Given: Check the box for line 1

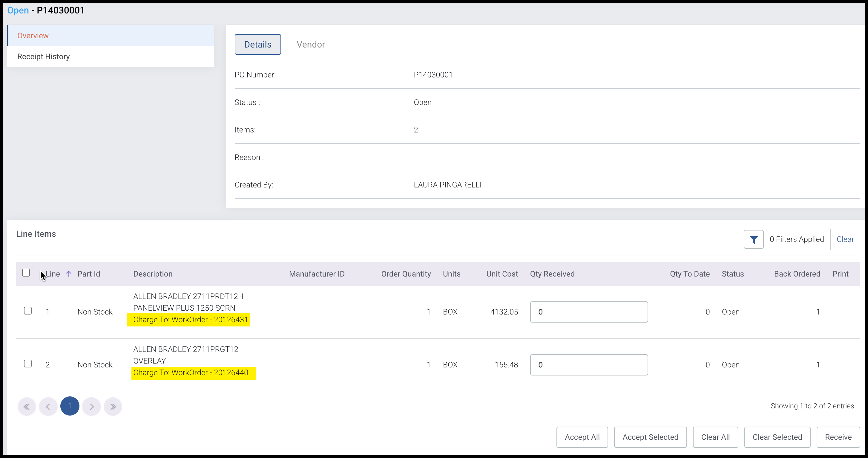Looking at the screenshot, I should (28, 311).
